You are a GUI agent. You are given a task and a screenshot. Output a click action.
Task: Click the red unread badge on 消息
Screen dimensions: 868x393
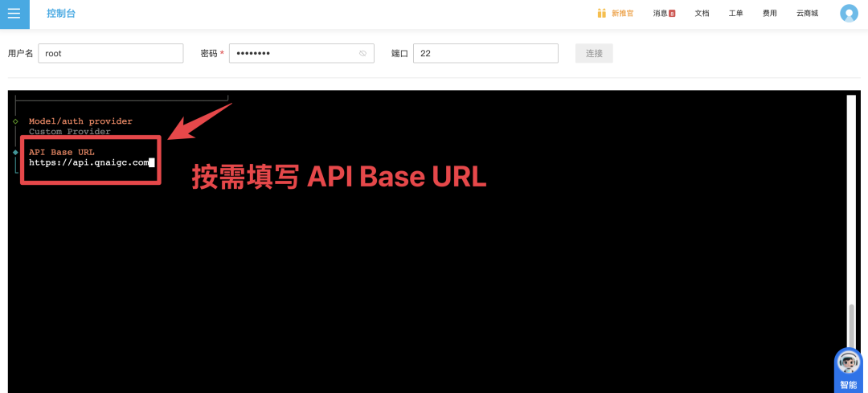[672, 14]
